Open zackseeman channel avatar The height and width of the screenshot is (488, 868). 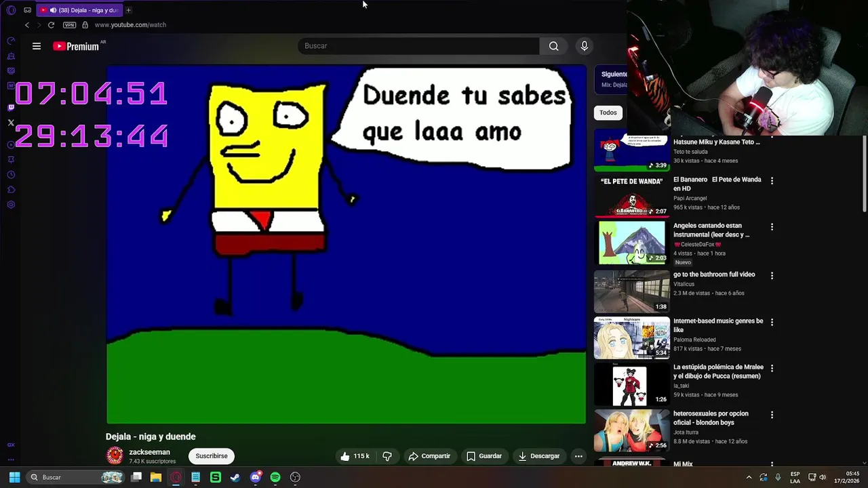coord(115,456)
